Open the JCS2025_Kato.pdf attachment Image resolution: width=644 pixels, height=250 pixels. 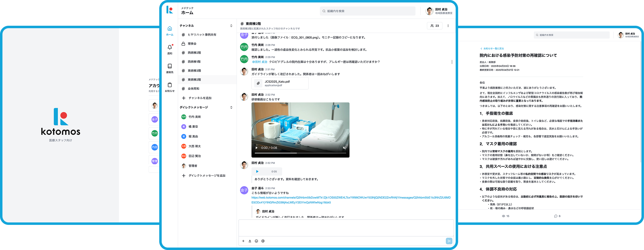(280, 83)
